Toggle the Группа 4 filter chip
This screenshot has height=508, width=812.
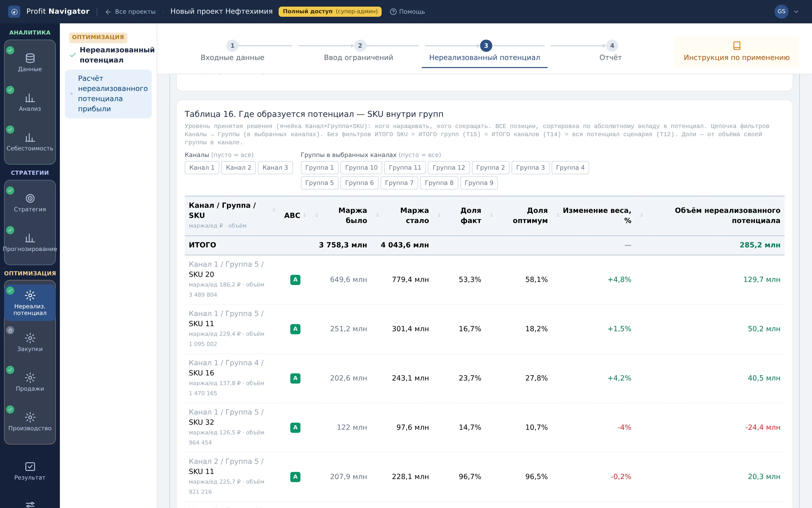[x=570, y=168]
